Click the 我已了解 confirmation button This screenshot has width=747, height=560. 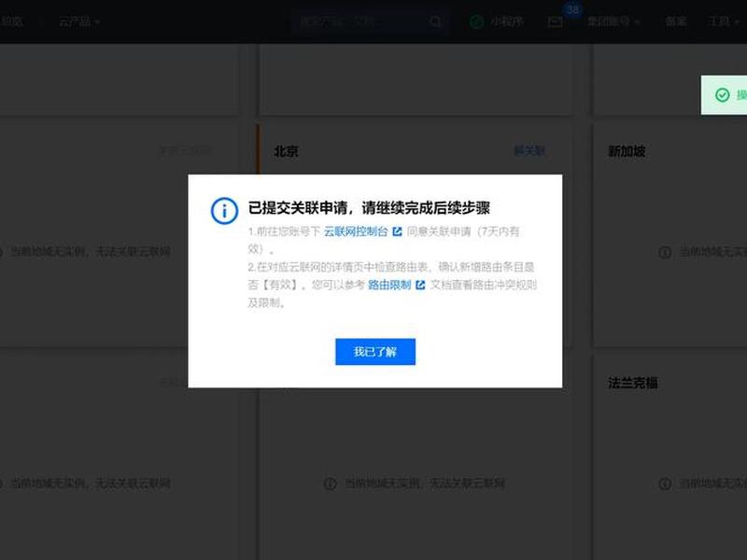click(x=375, y=352)
